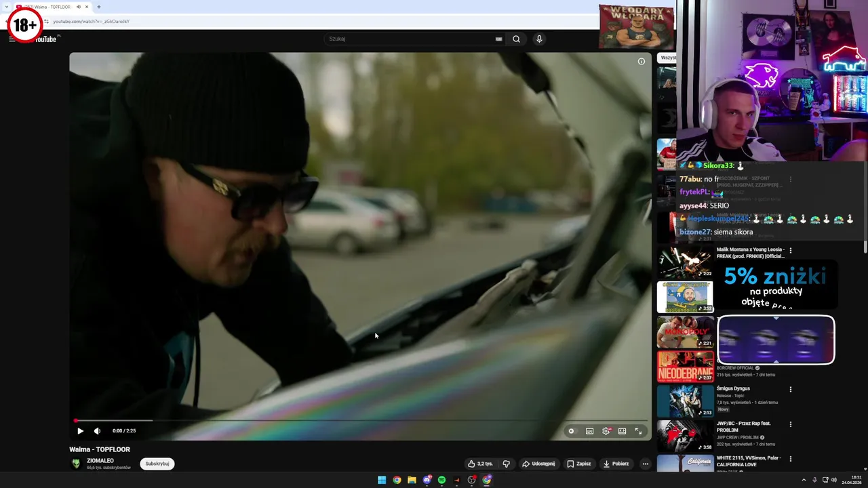The image size is (868, 488).
Task: Open the MONOPOLY video thumbnail
Action: (x=685, y=331)
